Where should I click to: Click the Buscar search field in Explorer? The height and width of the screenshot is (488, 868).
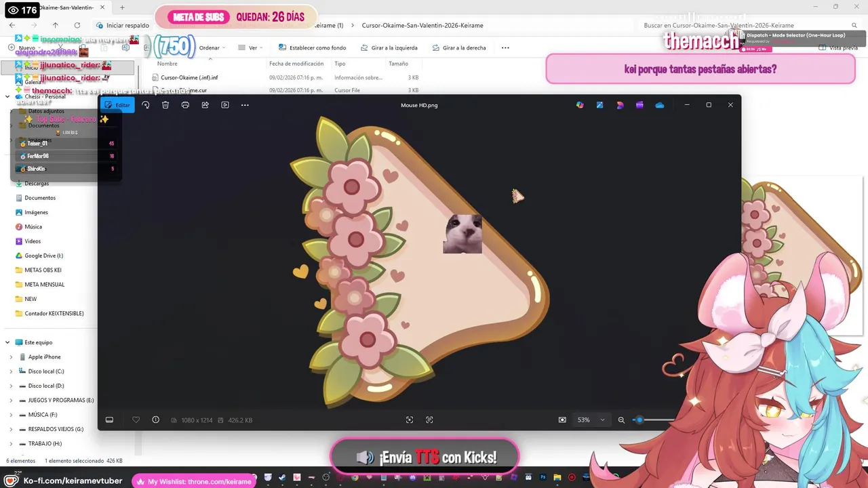pyautogui.click(x=749, y=25)
